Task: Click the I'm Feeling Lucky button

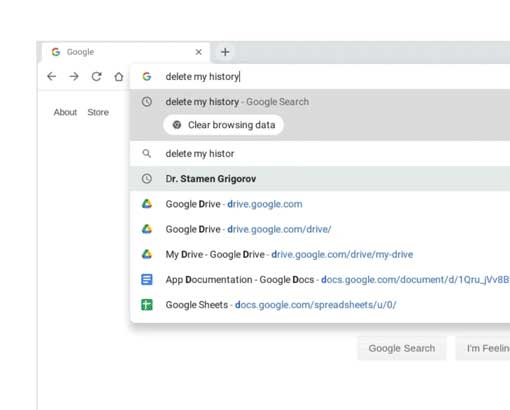Action: pos(483,348)
